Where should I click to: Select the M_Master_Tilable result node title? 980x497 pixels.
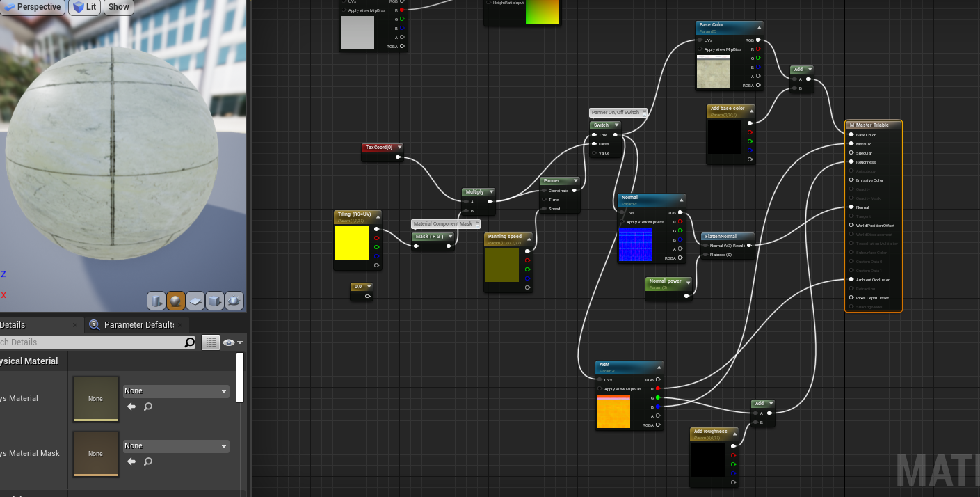[869, 125]
